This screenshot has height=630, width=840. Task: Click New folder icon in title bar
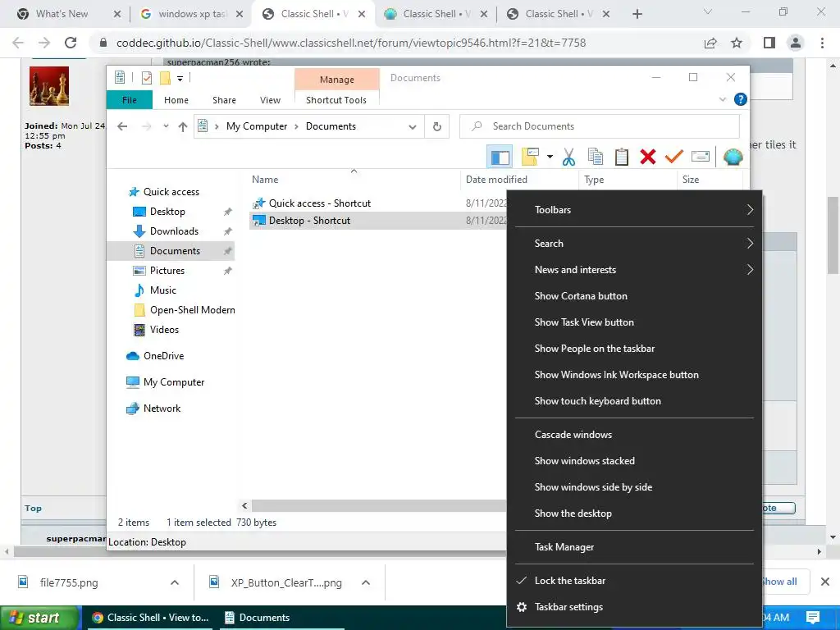pos(165,78)
